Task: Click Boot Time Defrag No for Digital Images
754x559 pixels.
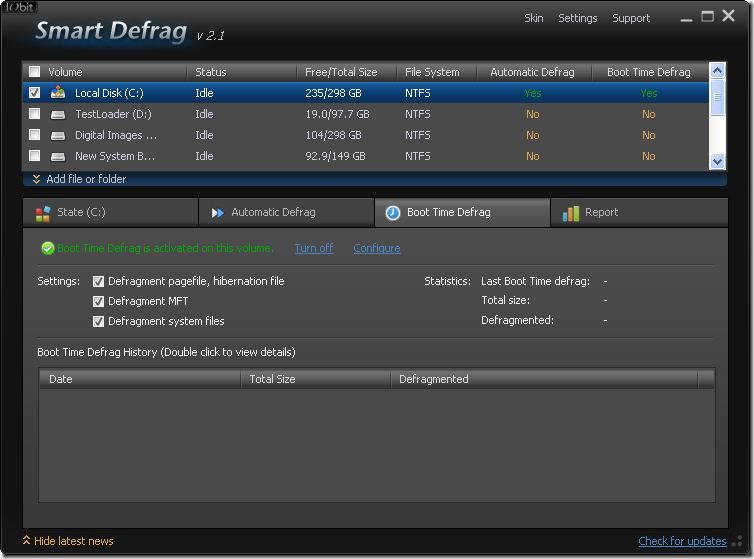Action: pos(649,136)
